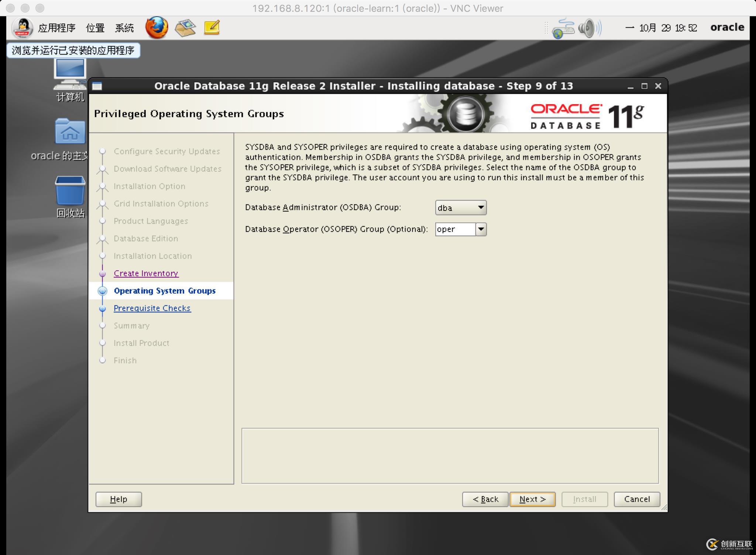Click the Install button
Screen dimensions: 756x555
pyautogui.click(x=585, y=499)
